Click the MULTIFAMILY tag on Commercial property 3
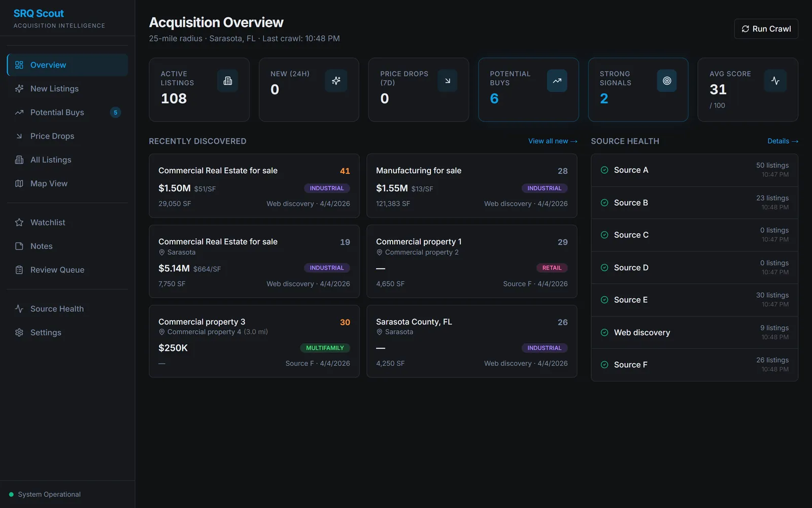 (x=325, y=348)
